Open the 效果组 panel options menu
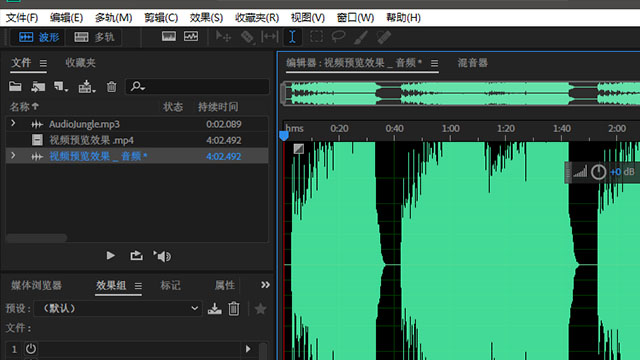This screenshot has width=640, height=360. coord(138,286)
